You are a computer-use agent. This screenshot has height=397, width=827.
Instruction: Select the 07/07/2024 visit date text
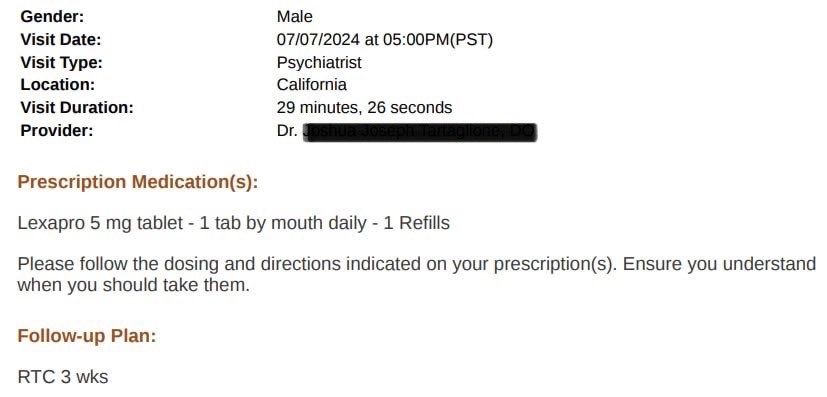tap(318, 40)
